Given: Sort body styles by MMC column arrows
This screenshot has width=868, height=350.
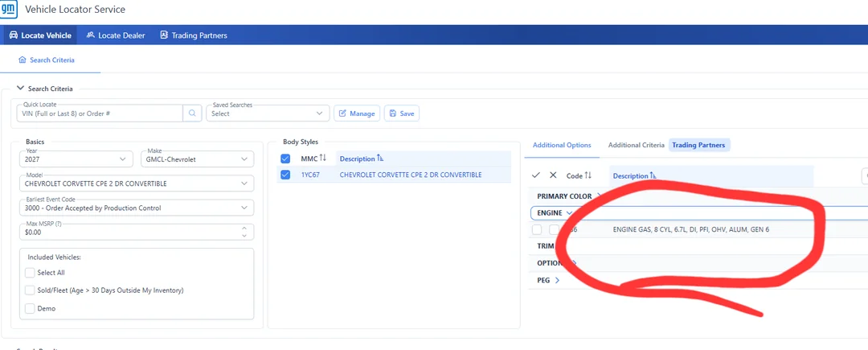Looking at the screenshot, I should click(323, 159).
